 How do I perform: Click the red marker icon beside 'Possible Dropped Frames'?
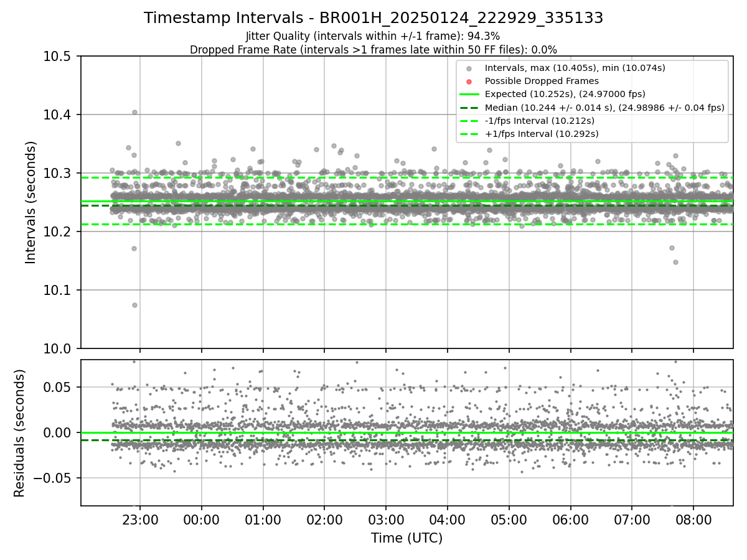click(x=469, y=82)
